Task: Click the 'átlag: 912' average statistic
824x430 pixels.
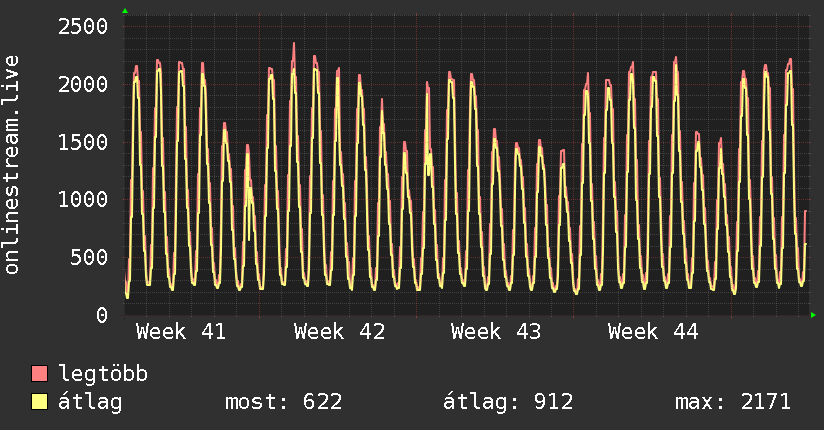Action: (x=508, y=402)
